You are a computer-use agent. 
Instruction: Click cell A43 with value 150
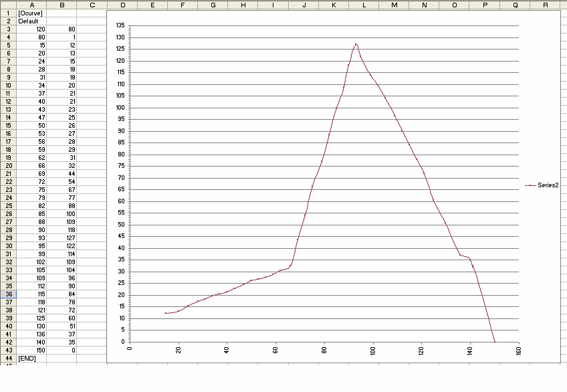point(31,351)
